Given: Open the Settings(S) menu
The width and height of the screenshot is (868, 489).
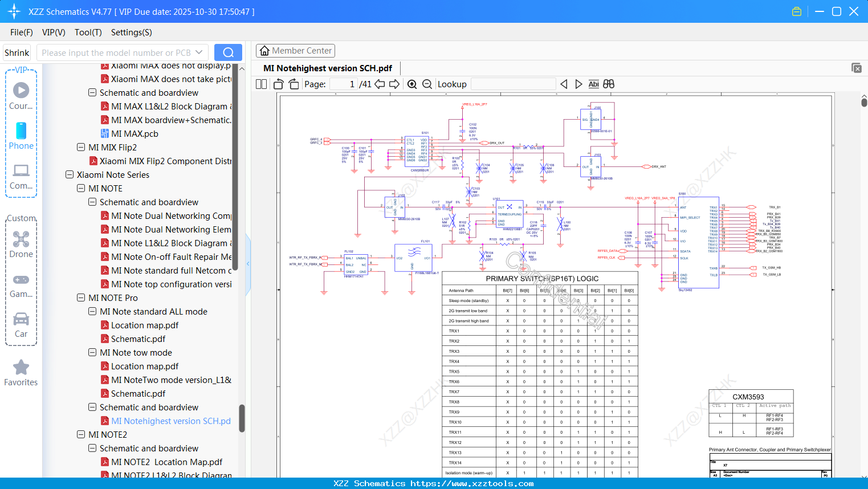Looking at the screenshot, I should click(x=131, y=32).
